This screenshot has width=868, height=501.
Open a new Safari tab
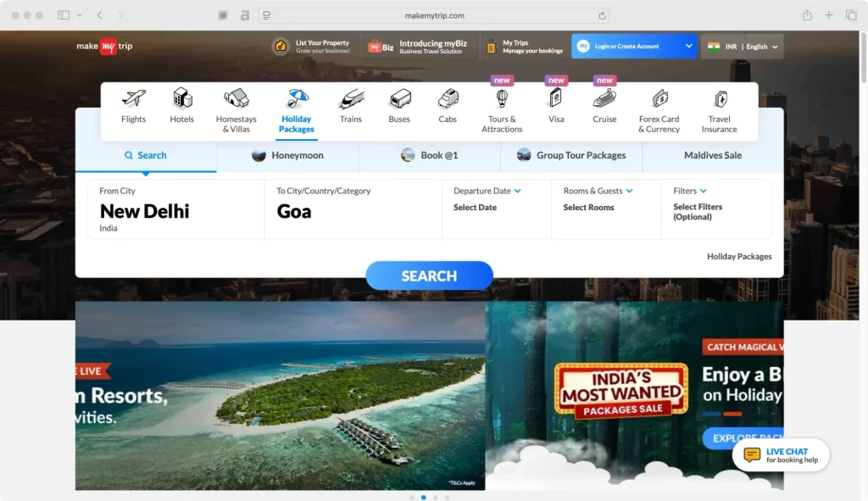tap(829, 15)
